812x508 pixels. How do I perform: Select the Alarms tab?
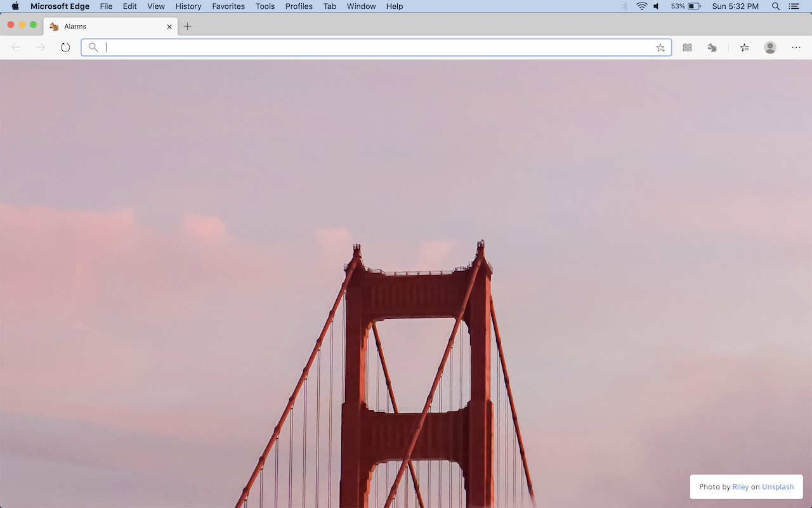tap(111, 27)
